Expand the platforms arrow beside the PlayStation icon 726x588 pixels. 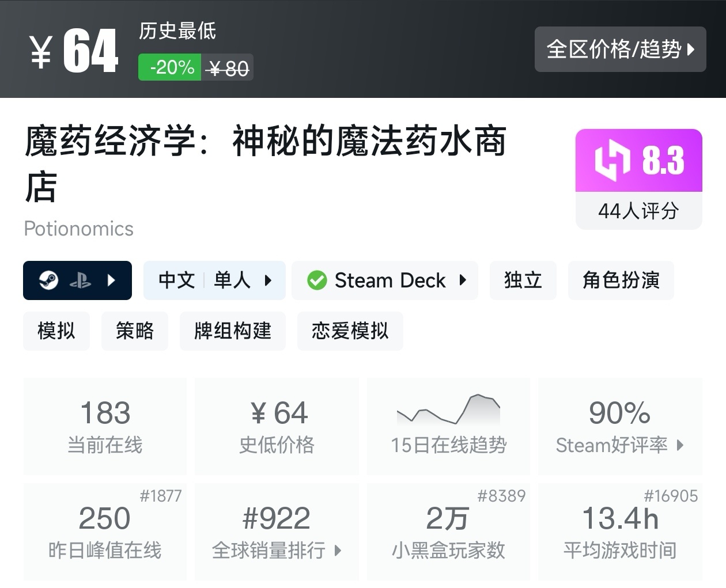pos(111,280)
